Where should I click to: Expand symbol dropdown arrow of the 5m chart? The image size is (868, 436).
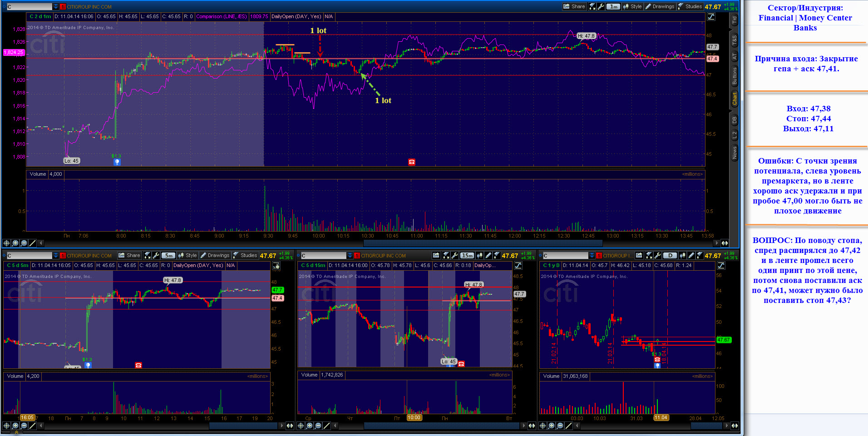56,256
